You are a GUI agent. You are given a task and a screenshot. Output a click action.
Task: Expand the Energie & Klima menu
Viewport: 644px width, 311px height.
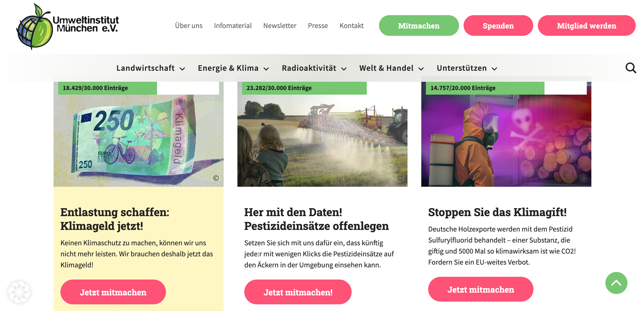[233, 68]
